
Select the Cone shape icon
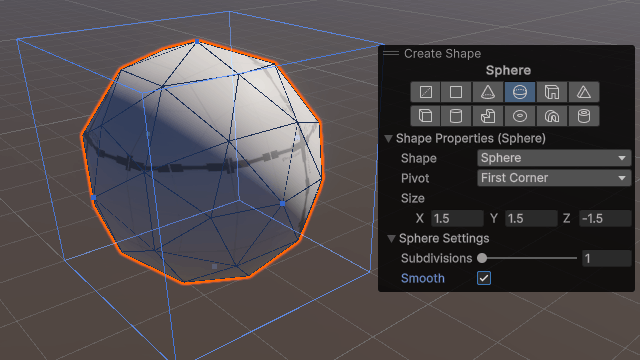pyautogui.click(x=488, y=92)
